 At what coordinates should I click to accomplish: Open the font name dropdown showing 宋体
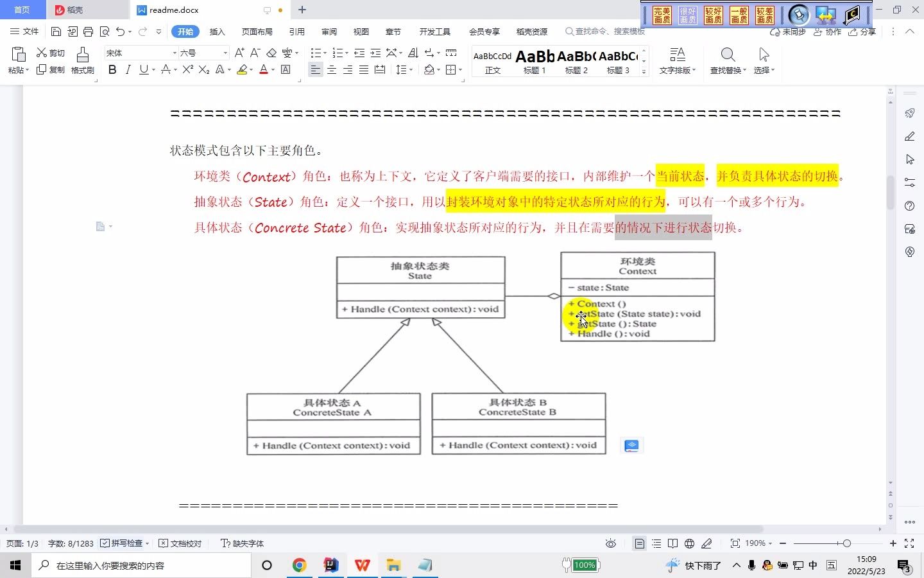tap(138, 52)
